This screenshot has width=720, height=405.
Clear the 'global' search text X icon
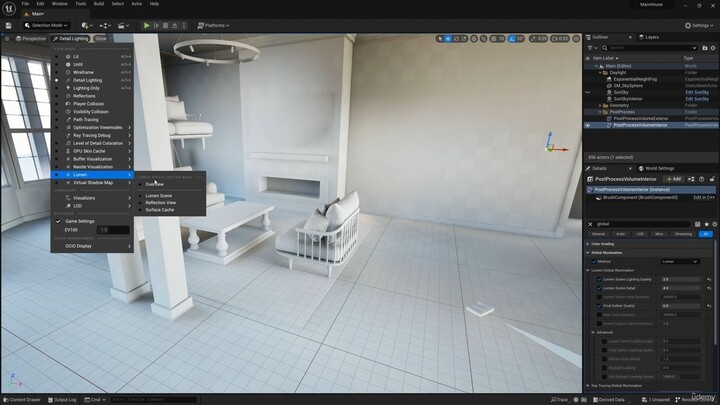[x=591, y=224]
